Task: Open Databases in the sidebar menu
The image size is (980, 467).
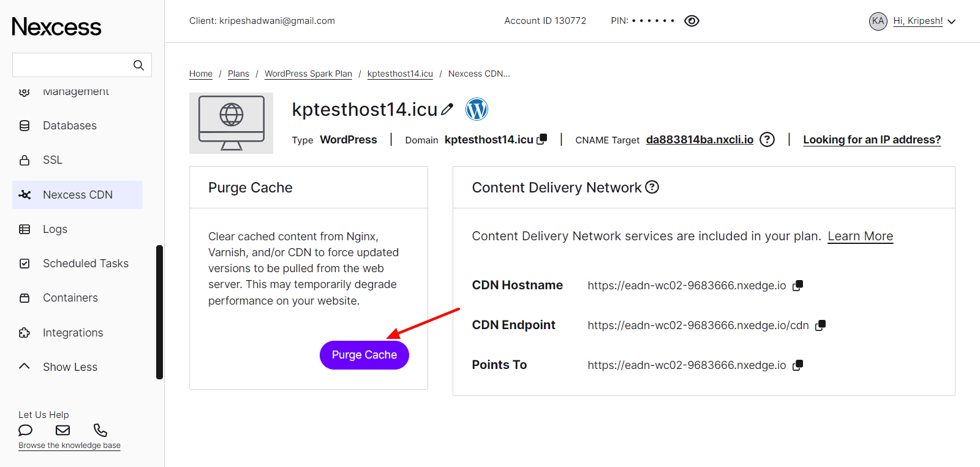Action: pyautogui.click(x=70, y=126)
